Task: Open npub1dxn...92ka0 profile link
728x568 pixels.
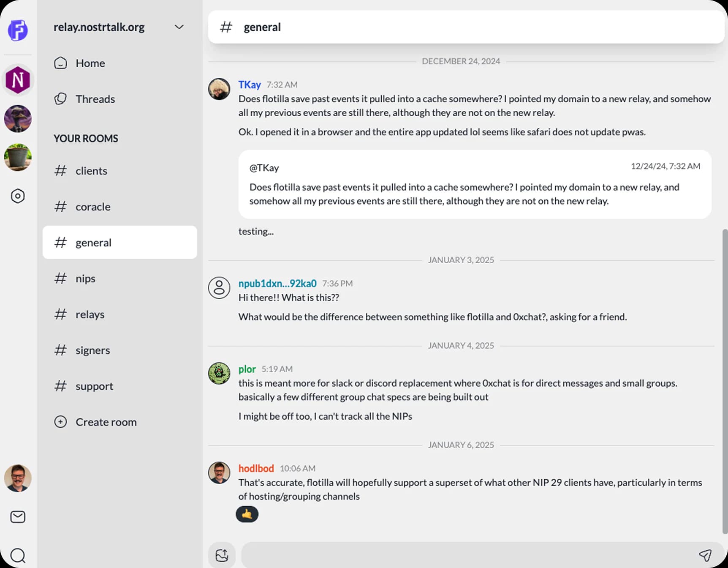Action: (277, 283)
